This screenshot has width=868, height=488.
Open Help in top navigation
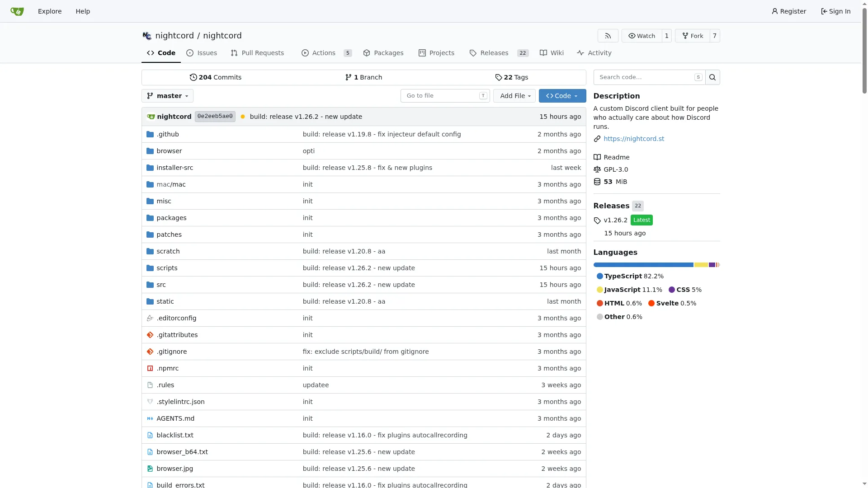pyautogui.click(x=83, y=11)
